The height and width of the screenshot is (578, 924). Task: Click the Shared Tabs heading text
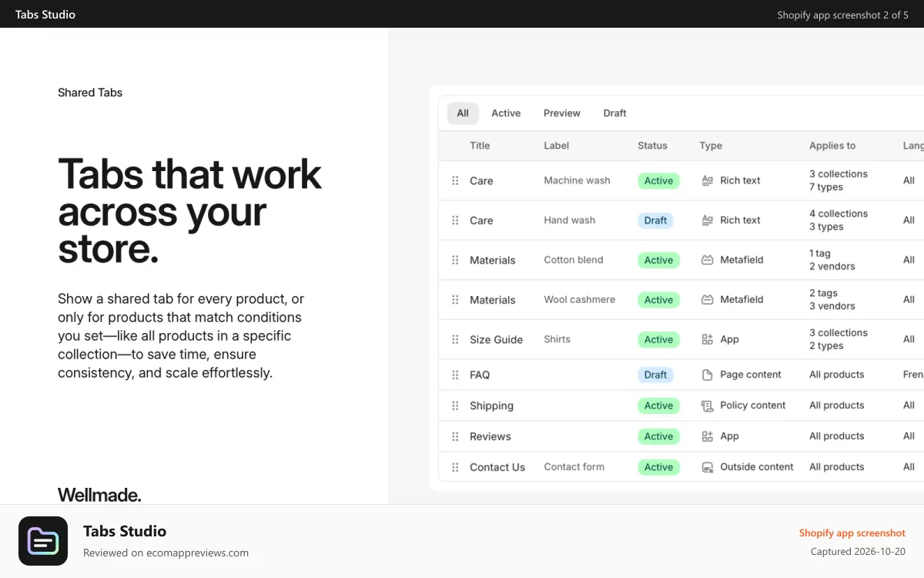90,92
